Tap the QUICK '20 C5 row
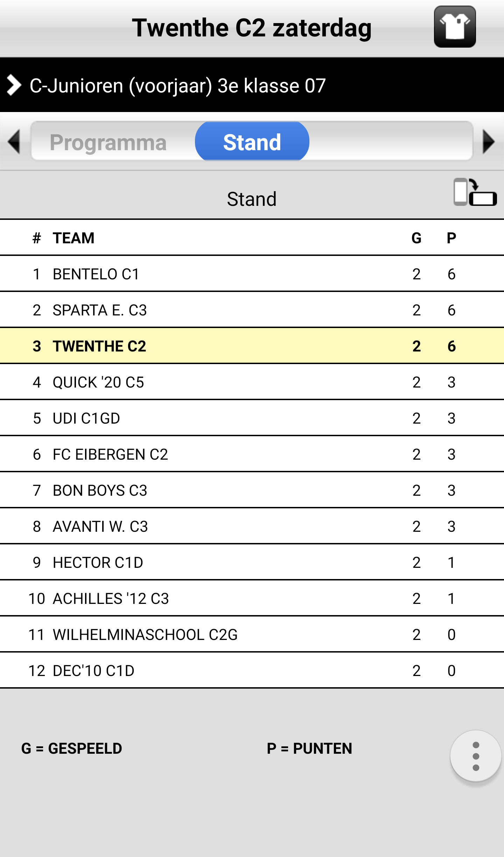The height and width of the screenshot is (857, 504). pyautogui.click(x=252, y=382)
